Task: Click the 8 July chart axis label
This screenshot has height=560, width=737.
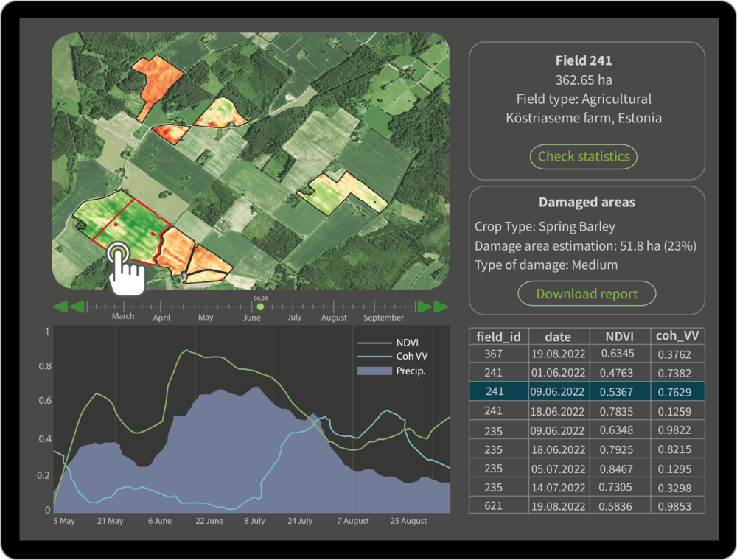Action: pyautogui.click(x=255, y=520)
